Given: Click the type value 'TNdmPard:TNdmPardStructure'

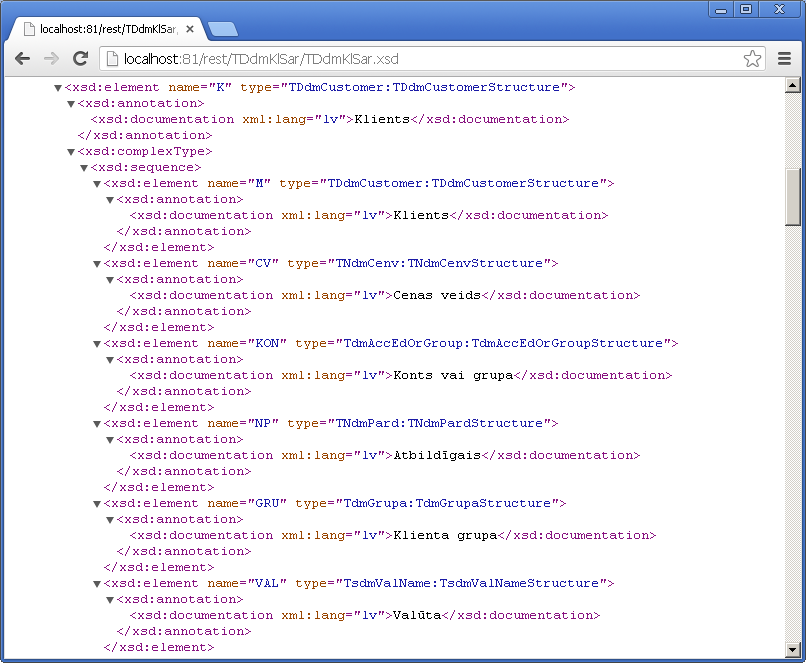Looking at the screenshot, I should click(439, 423).
